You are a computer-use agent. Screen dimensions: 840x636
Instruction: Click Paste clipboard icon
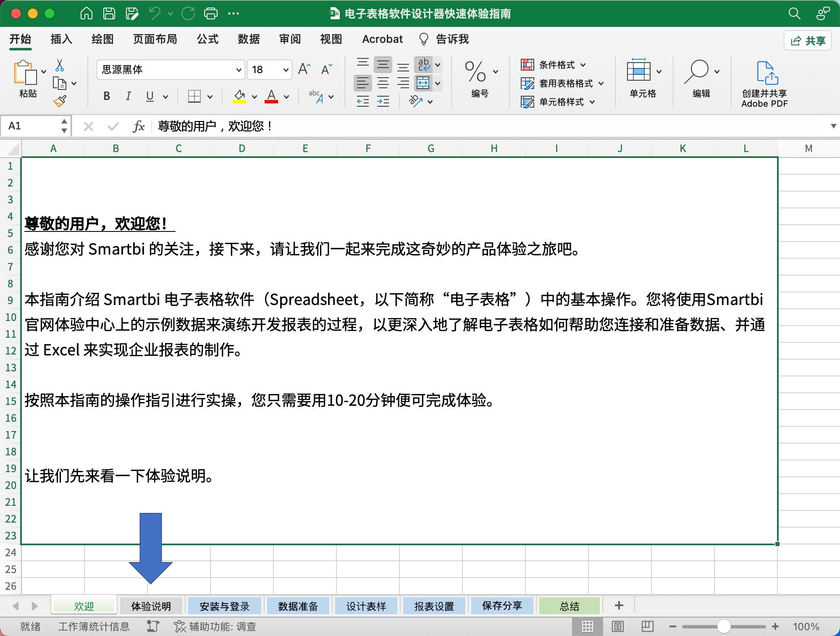click(x=25, y=73)
